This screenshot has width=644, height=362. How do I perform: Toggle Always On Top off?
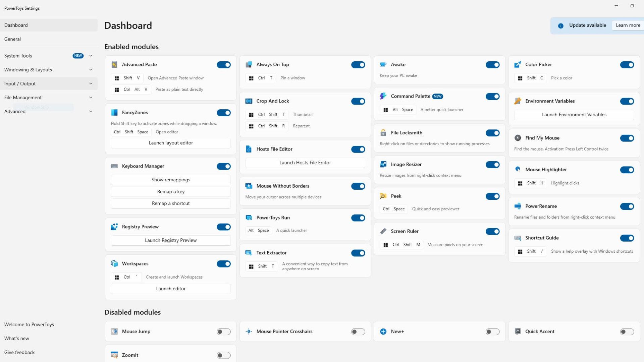(358, 65)
